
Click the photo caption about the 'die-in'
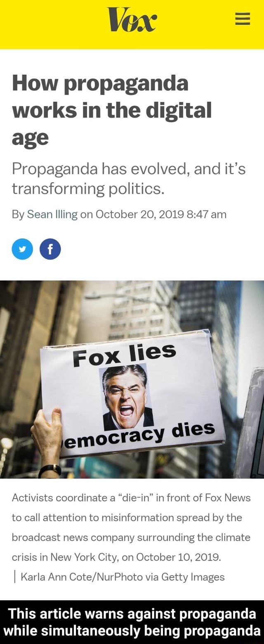tap(131, 527)
